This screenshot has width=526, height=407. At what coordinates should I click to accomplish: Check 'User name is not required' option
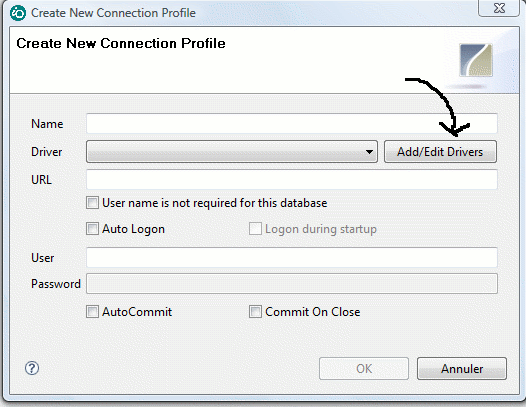[92, 203]
